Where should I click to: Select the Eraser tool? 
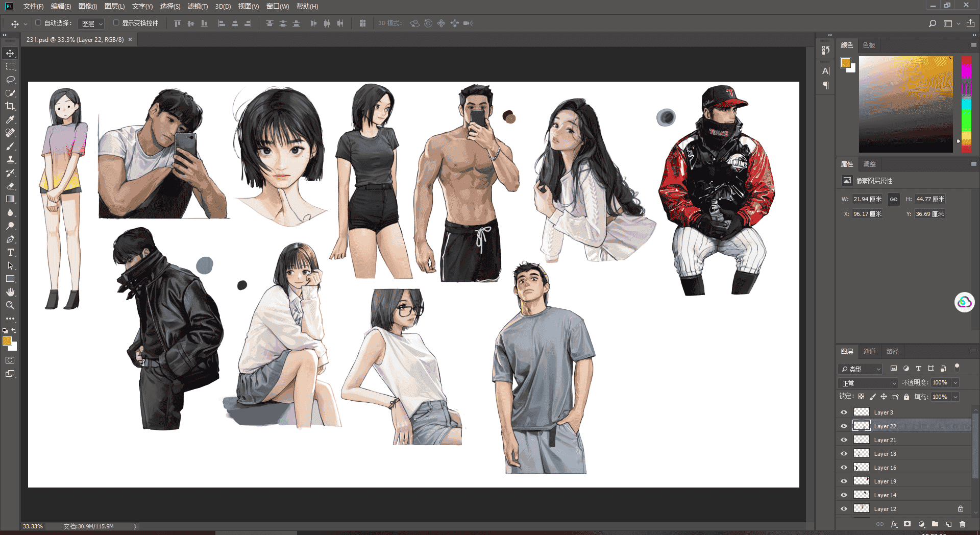coord(10,186)
